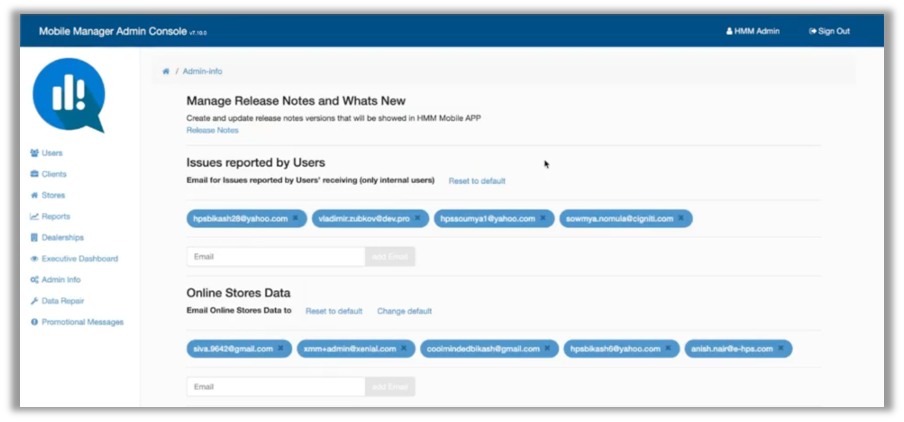Screen dimensions: 904x422
Task: Go to Clients in sidebar
Action: tap(54, 174)
